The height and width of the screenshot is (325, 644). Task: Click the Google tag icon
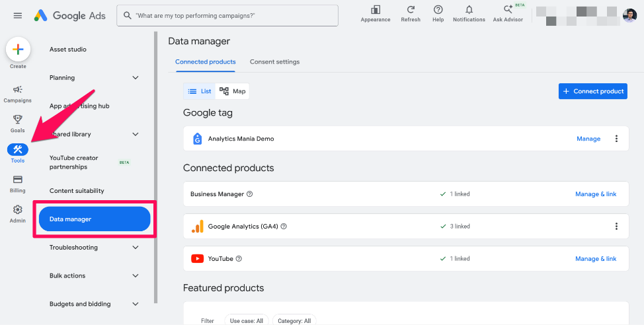197,139
